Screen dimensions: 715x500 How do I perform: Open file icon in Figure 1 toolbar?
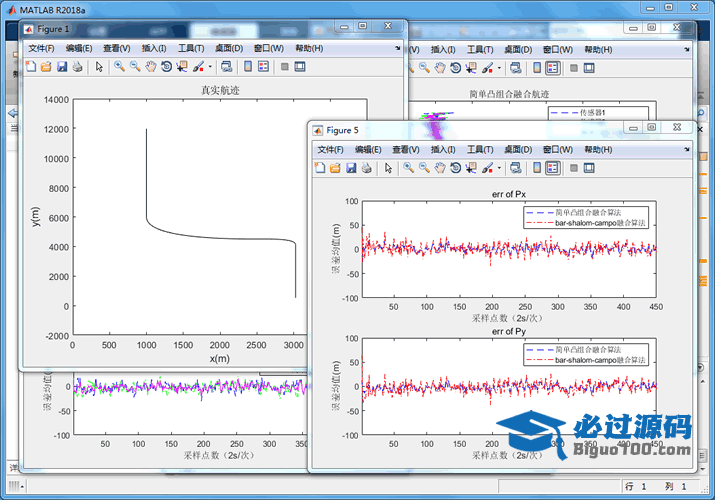pyautogui.click(x=46, y=67)
